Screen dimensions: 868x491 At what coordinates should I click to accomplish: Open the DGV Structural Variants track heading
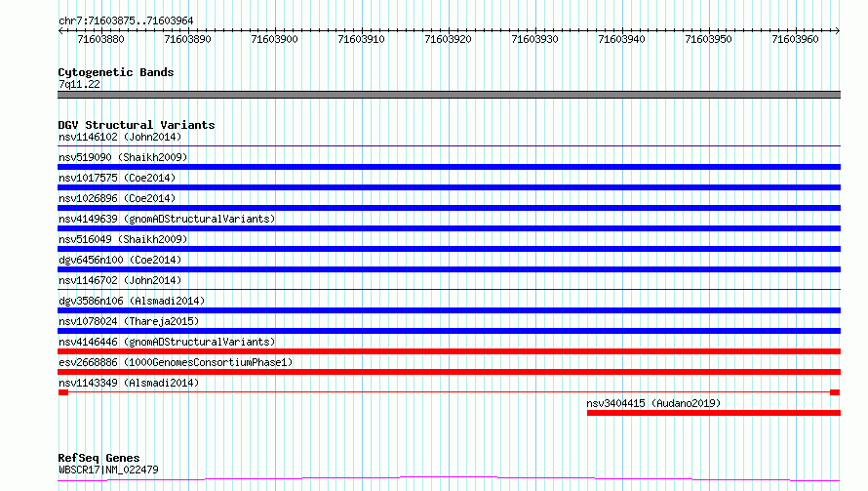pyautogui.click(x=137, y=125)
